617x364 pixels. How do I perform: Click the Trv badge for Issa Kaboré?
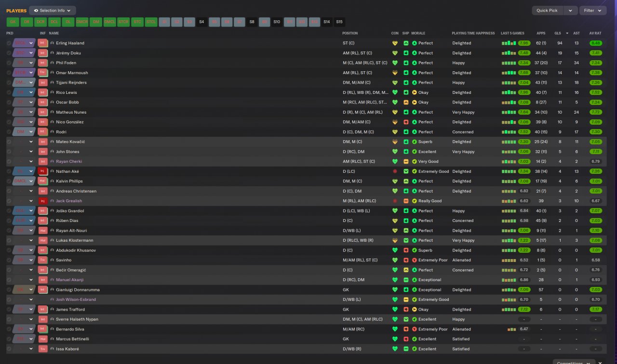[x=42, y=349]
